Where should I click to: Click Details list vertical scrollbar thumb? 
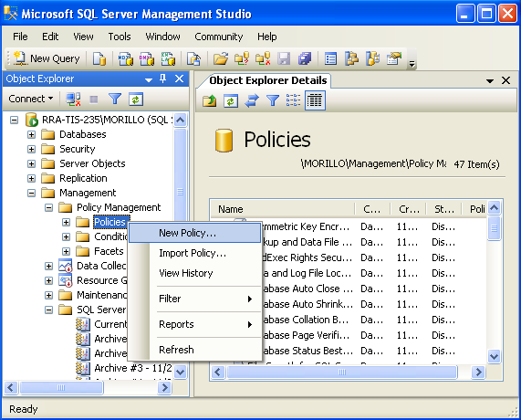pos(495,228)
